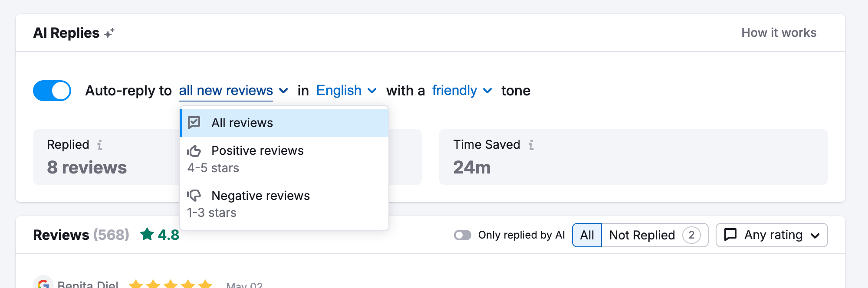Click the info icon next to Replied
Image resolution: width=868 pixels, height=288 pixels.
click(100, 145)
